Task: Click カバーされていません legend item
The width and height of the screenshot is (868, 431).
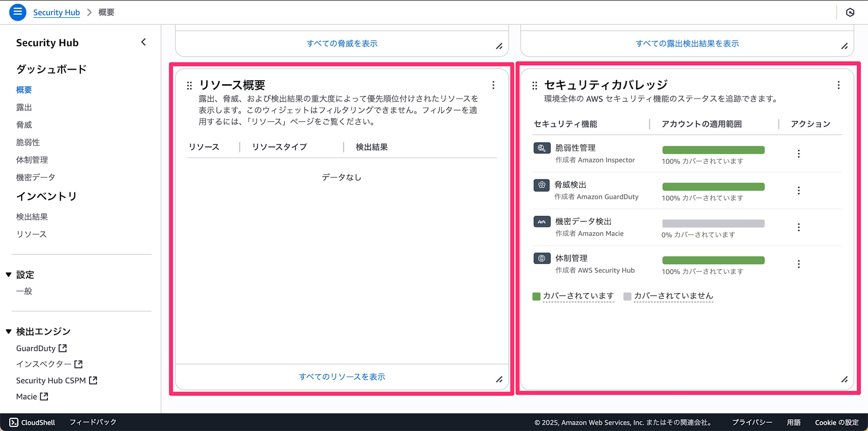Action: [x=668, y=296]
